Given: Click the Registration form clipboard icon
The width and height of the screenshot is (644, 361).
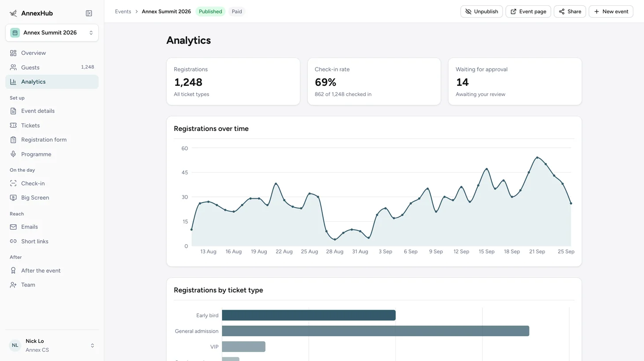Looking at the screenshot, I should click(x=13, y=140).
